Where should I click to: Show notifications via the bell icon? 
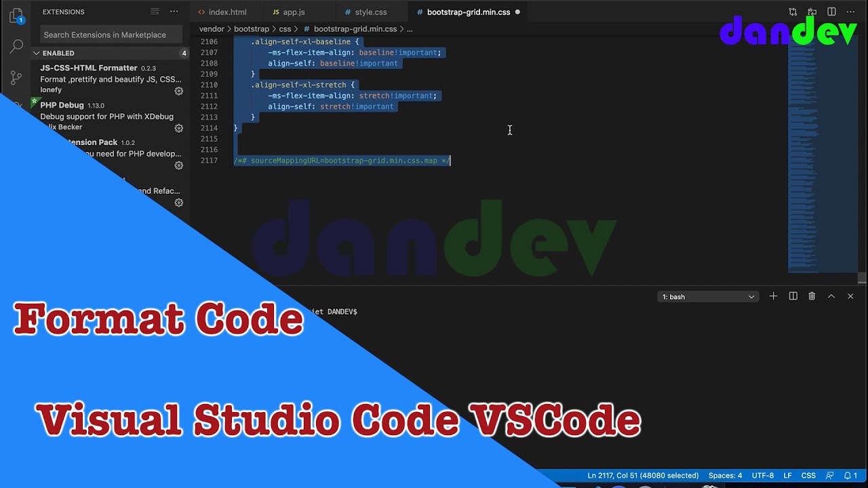850,476
